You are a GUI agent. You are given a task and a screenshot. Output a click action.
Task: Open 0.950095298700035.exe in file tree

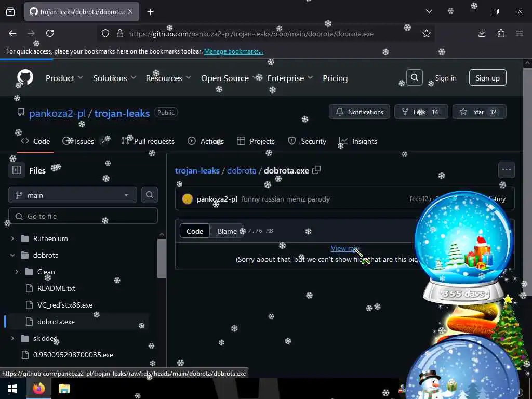pos(73,355)
